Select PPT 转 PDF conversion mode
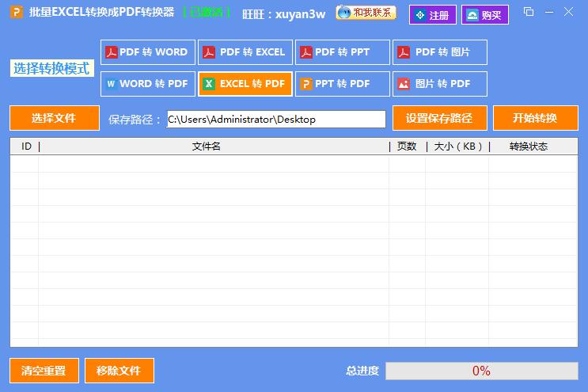588x392 pixels. pyautogui.click(x=343, y=83)
